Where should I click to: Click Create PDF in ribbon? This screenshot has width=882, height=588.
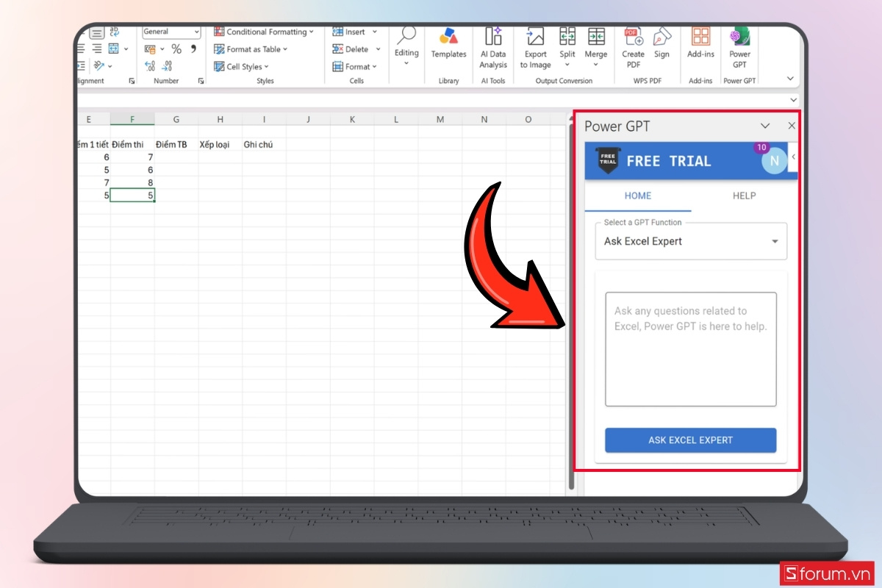click(633, 49)
